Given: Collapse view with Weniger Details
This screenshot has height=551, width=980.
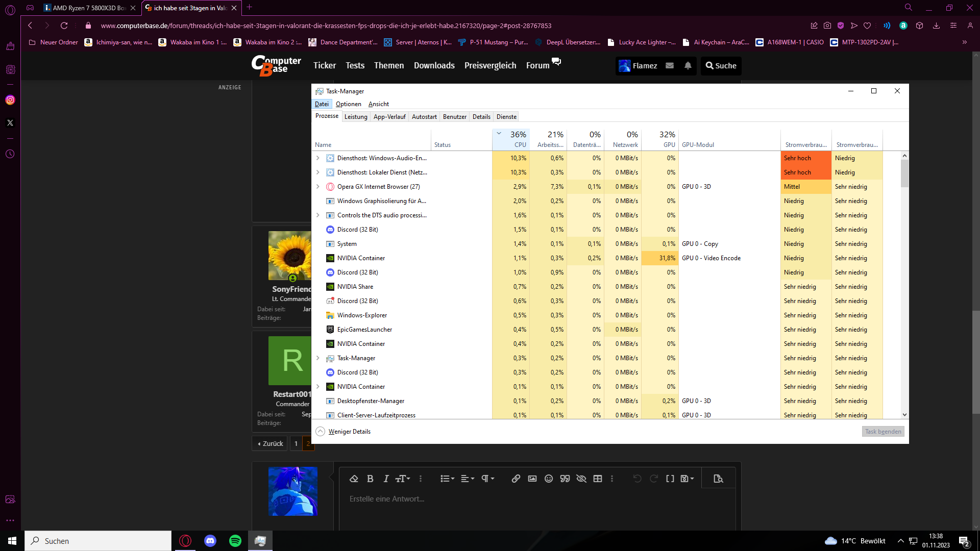Looking at the screenshot, I should click(349, 432).
